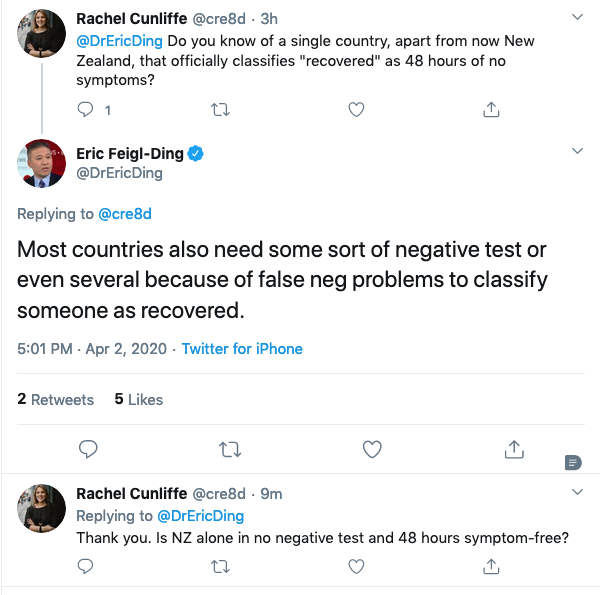The image size is (600, 595).
Task: Like Eric Feigl-Ding's main tweet
Action: (372, 449)
